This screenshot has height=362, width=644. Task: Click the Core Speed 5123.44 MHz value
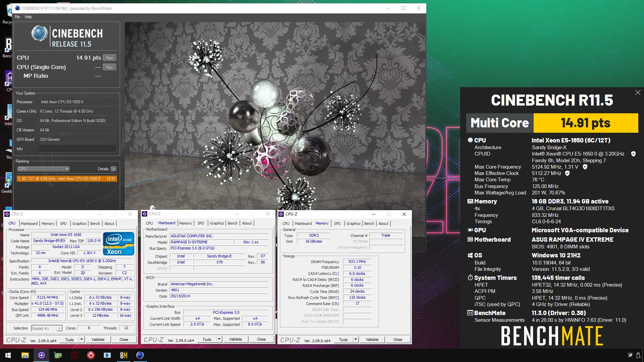[48, 298]
